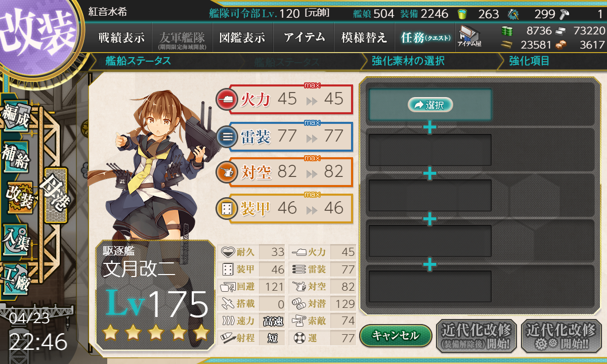Open 任務 (クエスト) quest menu
The height and width of the screenshot is (364, 607).
[424, 38]
